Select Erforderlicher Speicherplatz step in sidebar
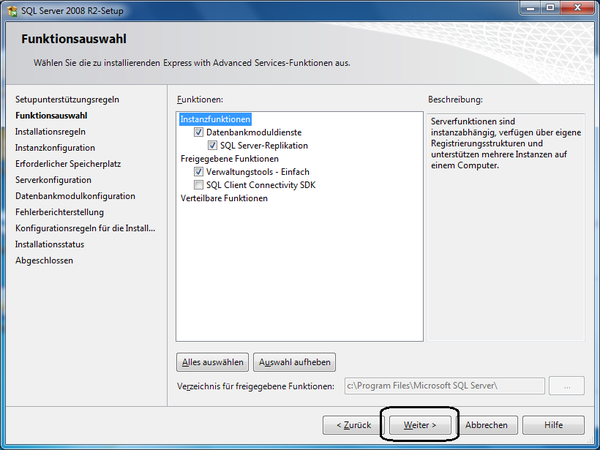 click(68, 164)
